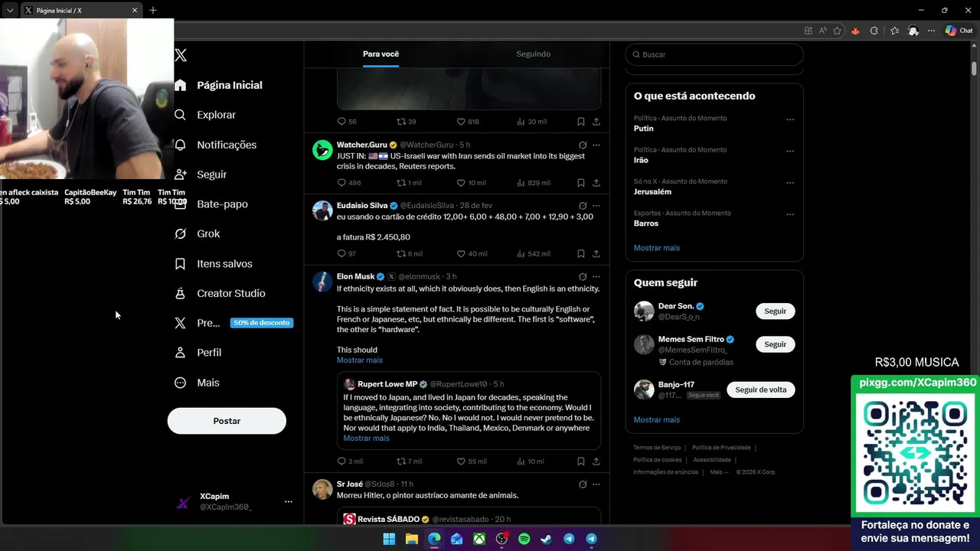The image size is (980, 551).
Task: Click the X logo in sidebar
Action: tap(181, 55)
